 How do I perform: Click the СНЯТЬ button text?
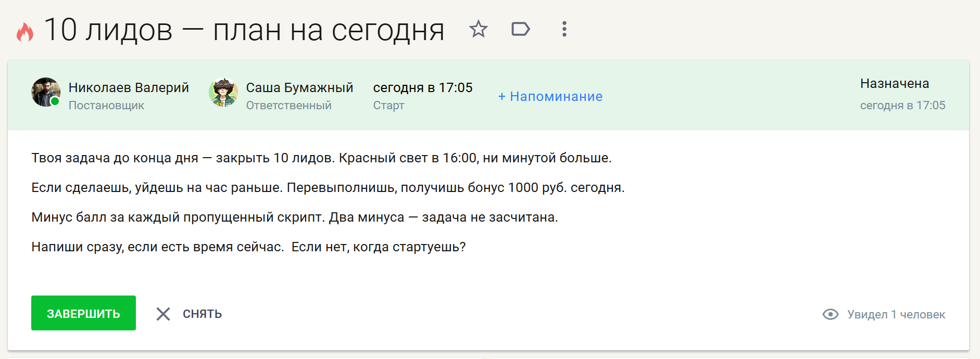203,314
